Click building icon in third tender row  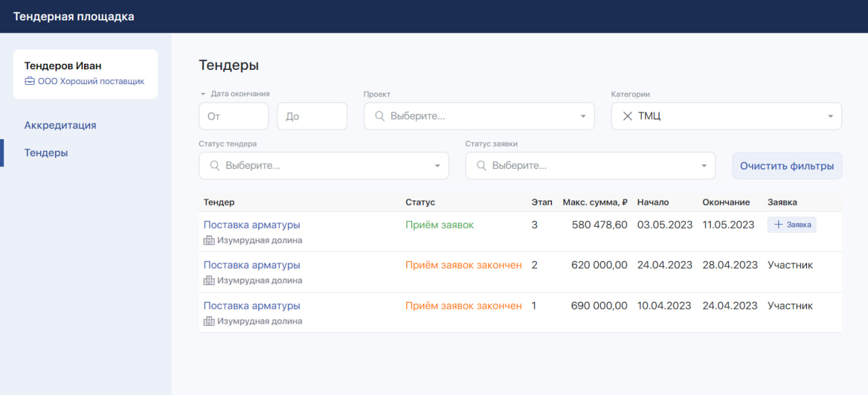209,321
